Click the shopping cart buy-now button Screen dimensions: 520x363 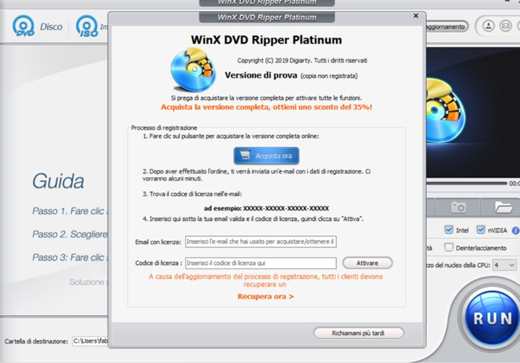pyautogui.click(x=266, y=156)
